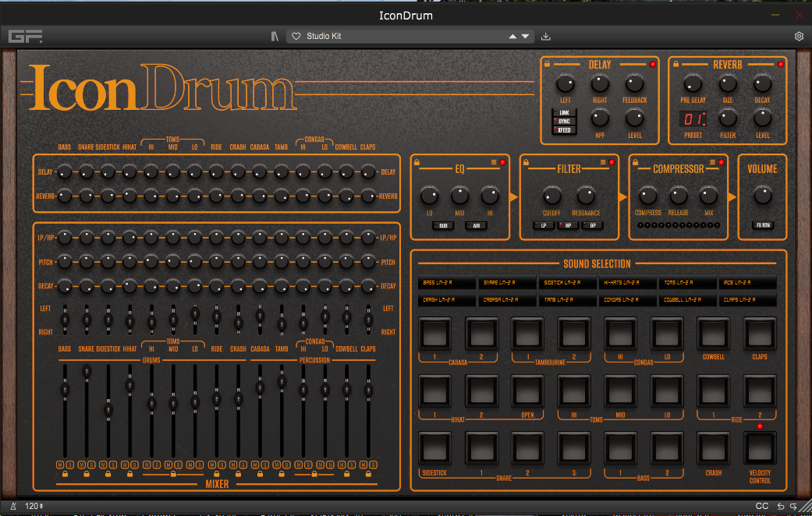Click the CC MIDI learn label

tap(762, 506)
